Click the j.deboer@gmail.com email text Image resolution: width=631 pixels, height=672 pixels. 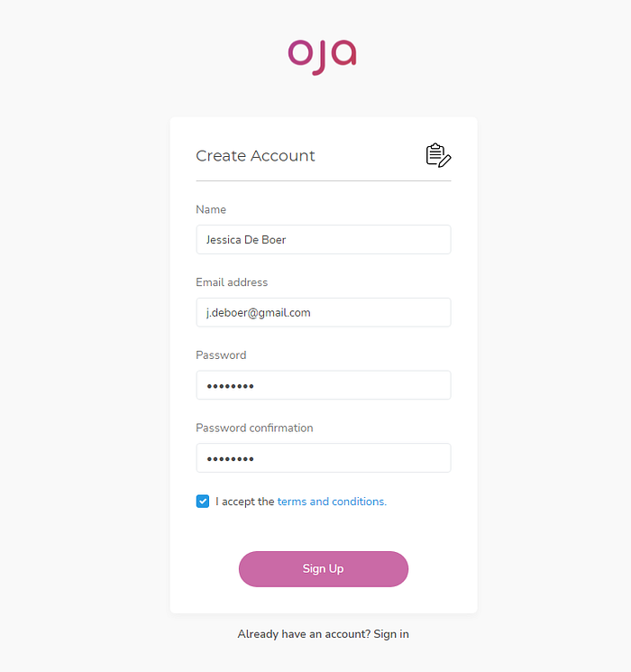tap(258, 313)
